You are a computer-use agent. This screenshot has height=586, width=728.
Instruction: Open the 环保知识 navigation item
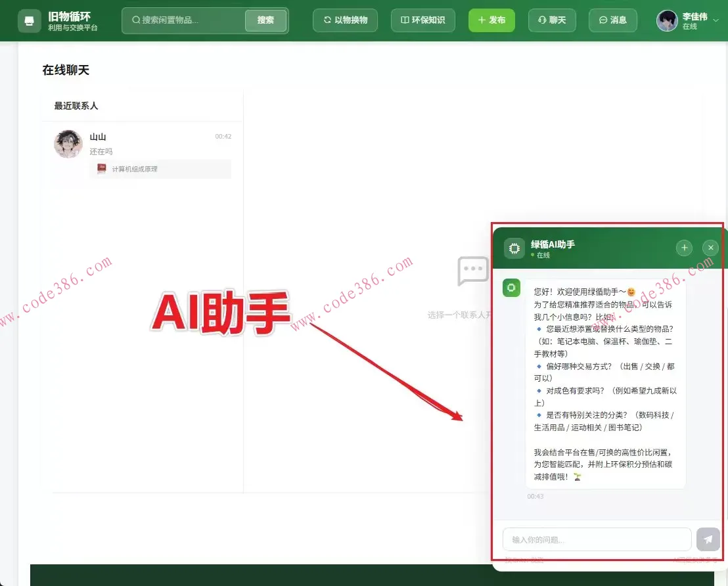pos(423,20)
